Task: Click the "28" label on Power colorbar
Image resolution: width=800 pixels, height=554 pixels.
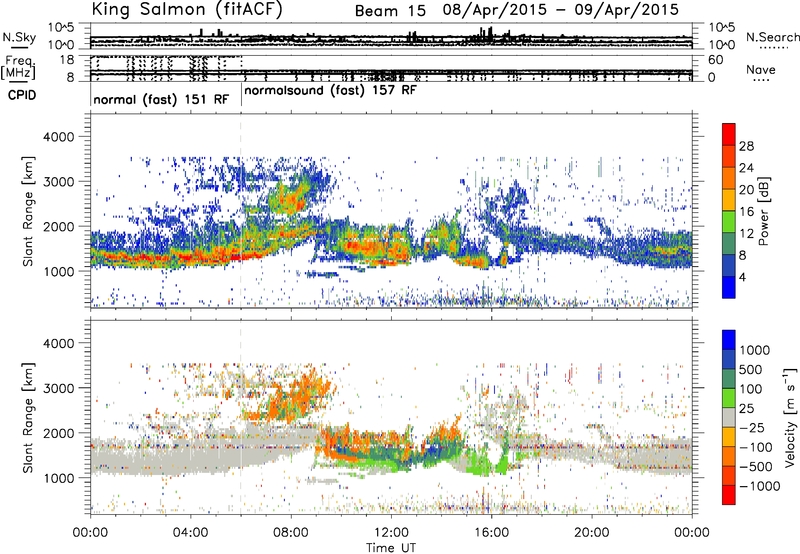Action: coord(746,146)
